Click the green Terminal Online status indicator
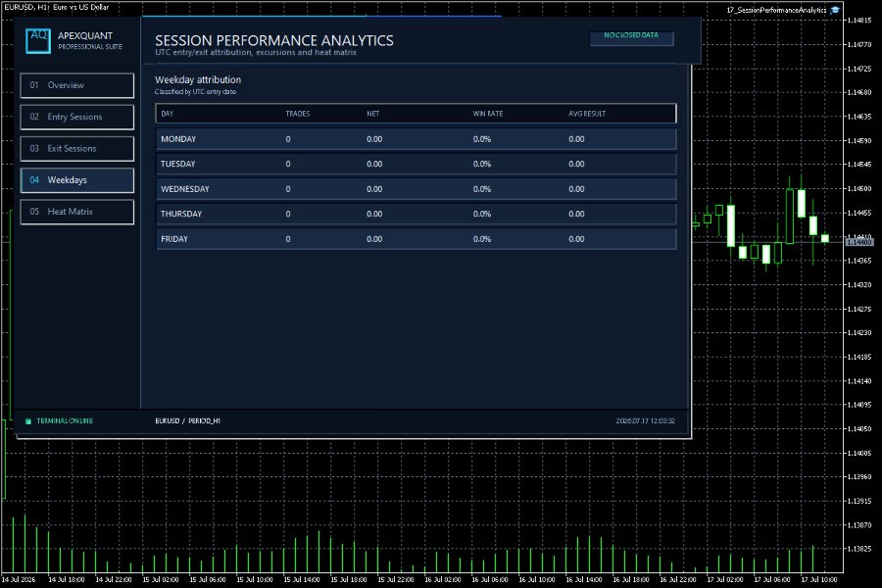The width and height of the screenshot is (882, 588). coord(28,420)
